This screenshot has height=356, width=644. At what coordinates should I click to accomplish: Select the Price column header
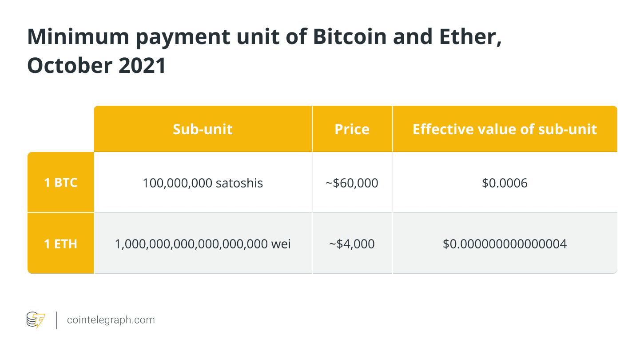[352, 129]
